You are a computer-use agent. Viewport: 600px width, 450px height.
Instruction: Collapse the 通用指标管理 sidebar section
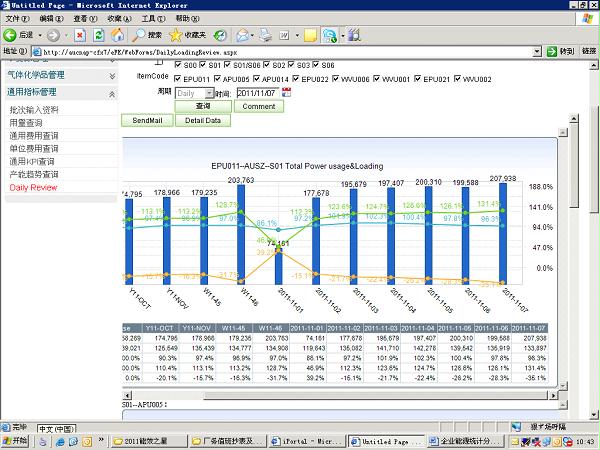(112, 93)
